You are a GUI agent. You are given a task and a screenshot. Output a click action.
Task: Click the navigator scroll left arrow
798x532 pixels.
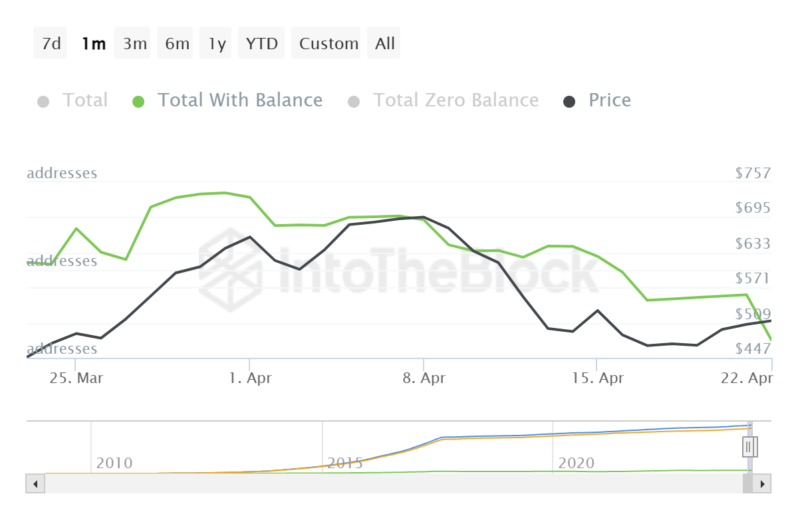35,483
